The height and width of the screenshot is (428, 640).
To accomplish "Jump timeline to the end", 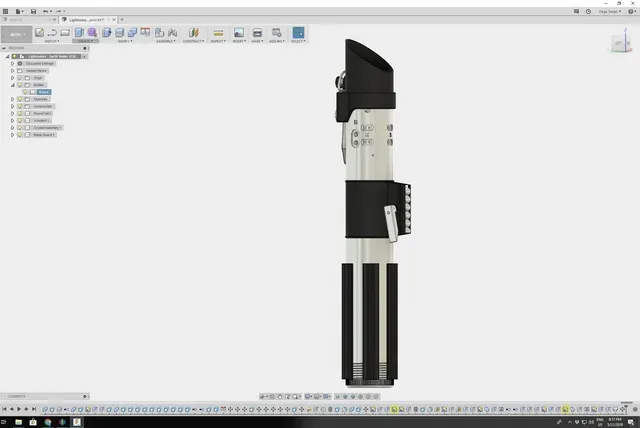I will (34, 409).
